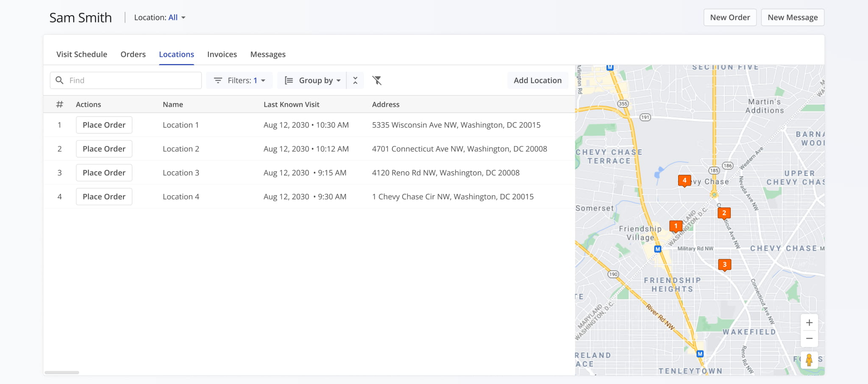868x384 pixels.
Task: Zoom in on the map
Action: 809,323
